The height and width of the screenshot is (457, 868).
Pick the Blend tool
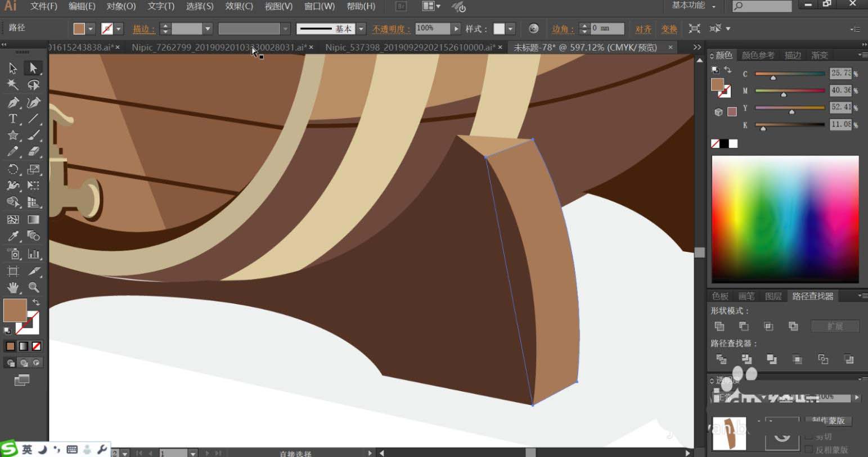[x=33, y=236]
